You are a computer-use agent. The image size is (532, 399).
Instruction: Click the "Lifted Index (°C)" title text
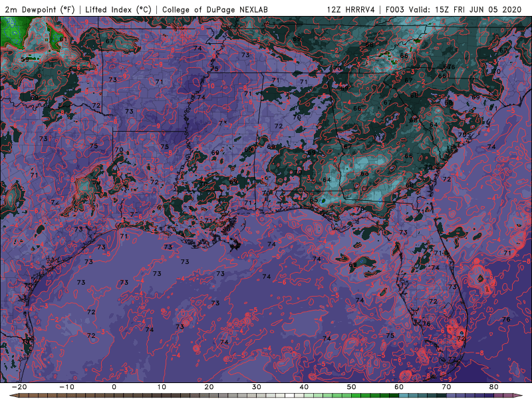pyautogui.click(x=118, y=9)
